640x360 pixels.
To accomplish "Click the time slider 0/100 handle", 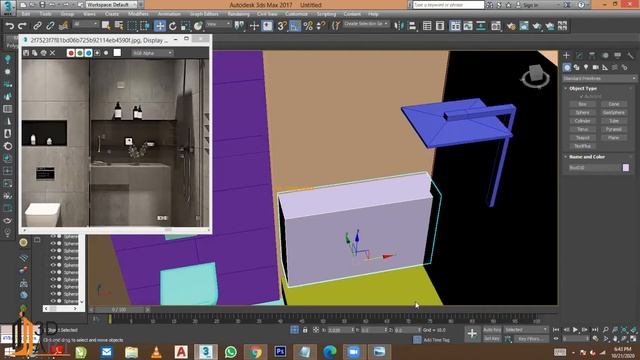I will tap(119, 310).
